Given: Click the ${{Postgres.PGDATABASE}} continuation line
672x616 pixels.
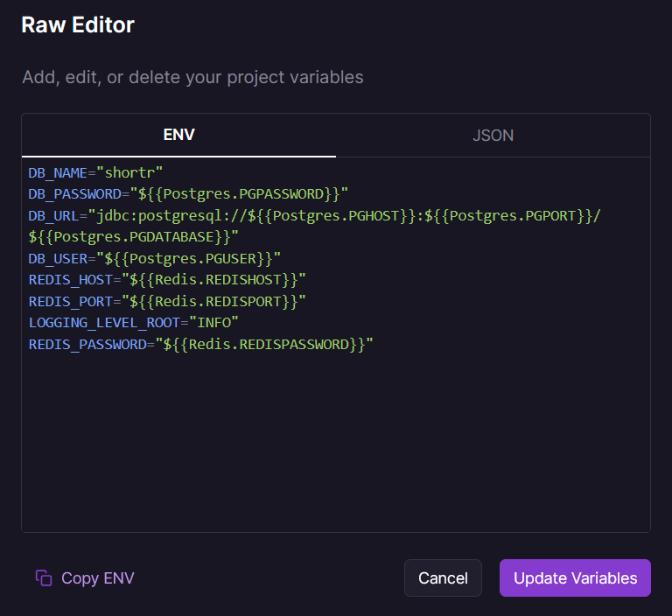Looking at the screenshot, I should (x=133, y=237).
